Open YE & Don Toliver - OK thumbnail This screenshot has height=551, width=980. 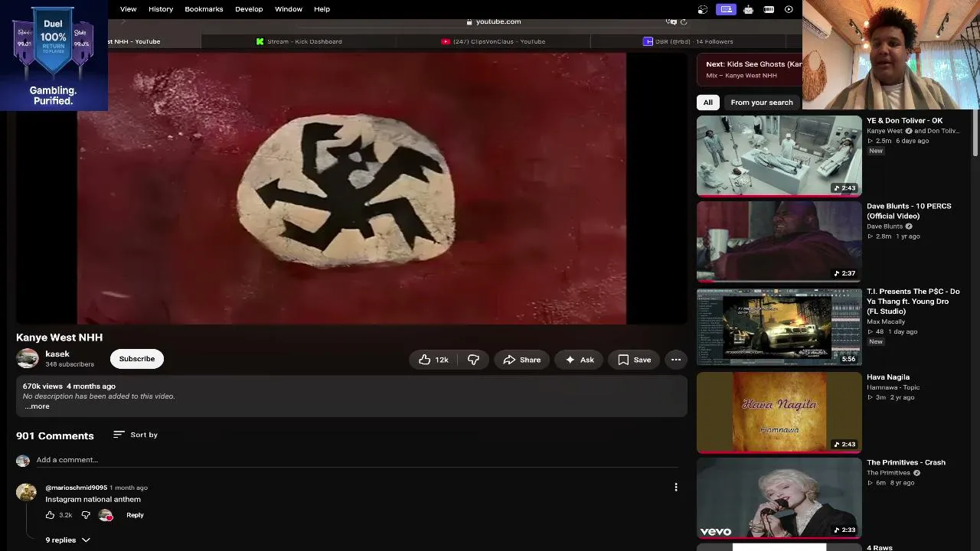click(x=779, y=155)
